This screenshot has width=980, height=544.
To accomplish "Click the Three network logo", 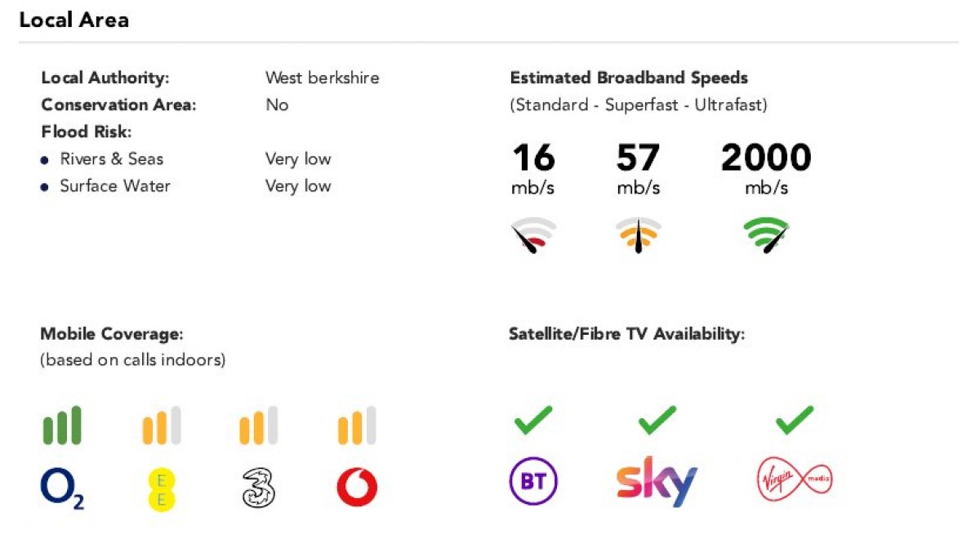I will coord(259,489).
